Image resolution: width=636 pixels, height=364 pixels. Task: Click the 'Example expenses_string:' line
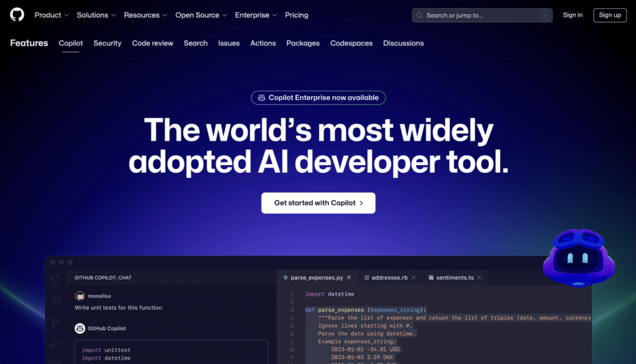click(x=357, y=341)
